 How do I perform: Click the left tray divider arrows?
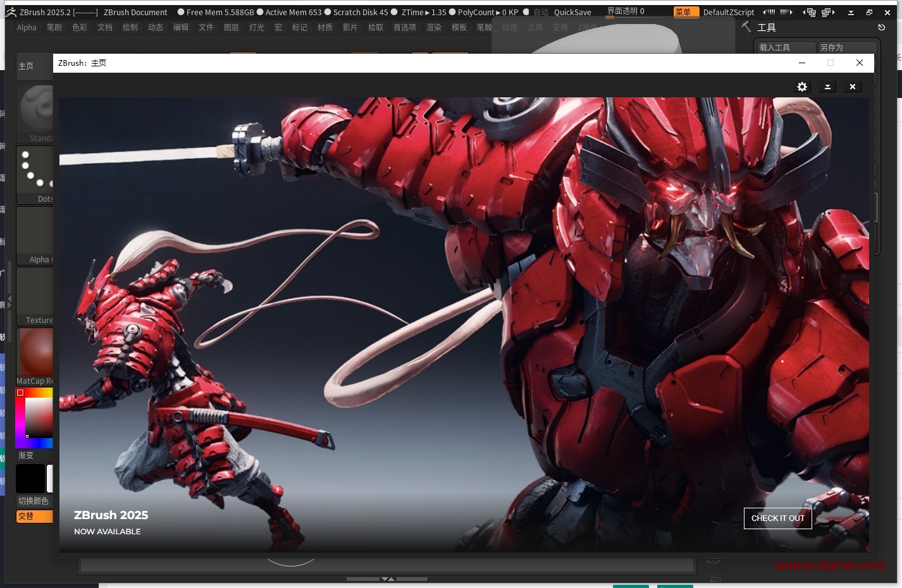[x=9, y=302]
